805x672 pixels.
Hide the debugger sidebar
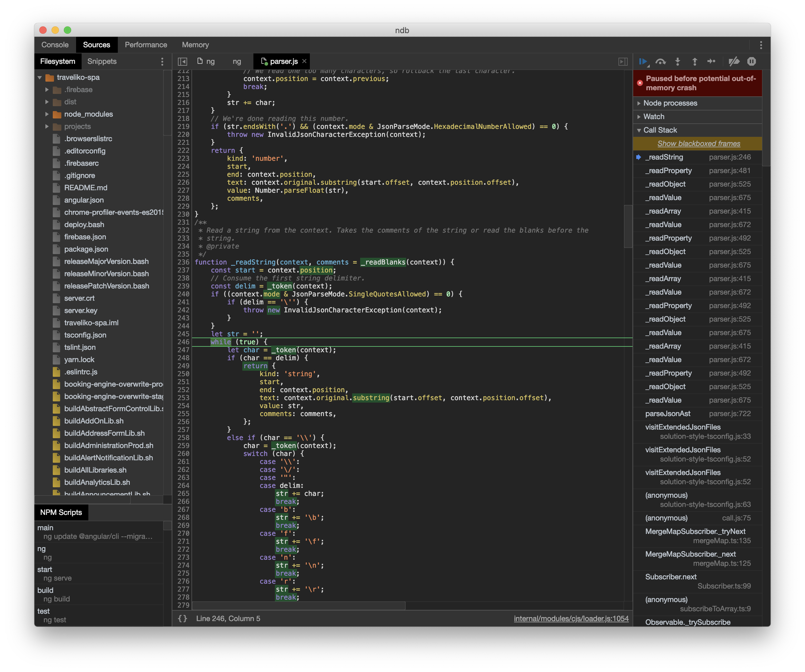click(623, 62)
